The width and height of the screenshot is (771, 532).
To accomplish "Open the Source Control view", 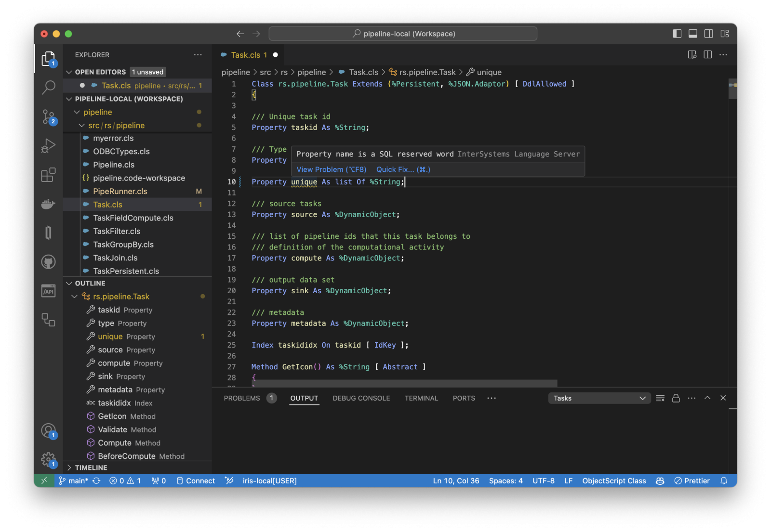I will (x=49, y=117).
